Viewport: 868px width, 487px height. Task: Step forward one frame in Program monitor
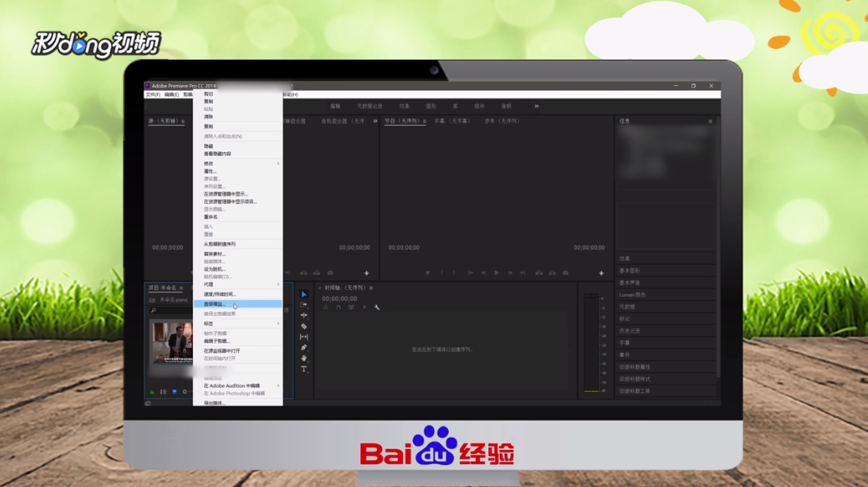[x=510, y=273]
